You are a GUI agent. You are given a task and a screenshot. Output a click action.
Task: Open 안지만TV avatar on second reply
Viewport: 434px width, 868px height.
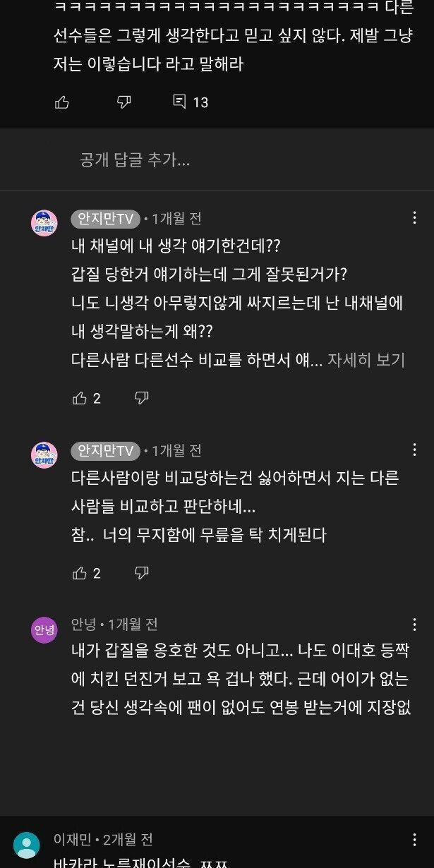(44, 454)
